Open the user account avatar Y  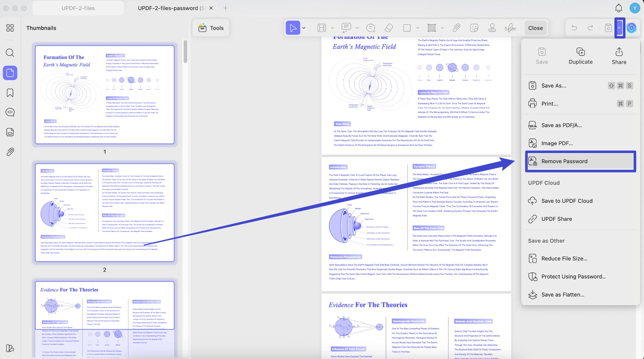coord(635,8)
